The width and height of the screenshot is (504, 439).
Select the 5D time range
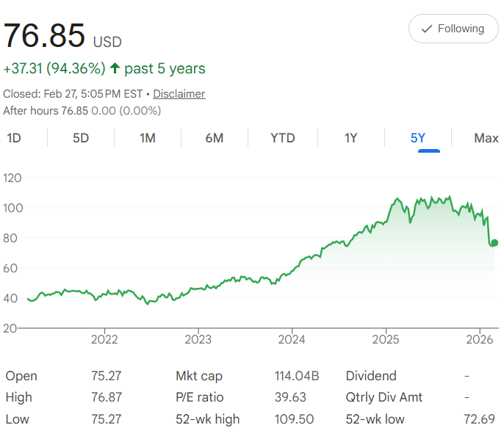81,138
